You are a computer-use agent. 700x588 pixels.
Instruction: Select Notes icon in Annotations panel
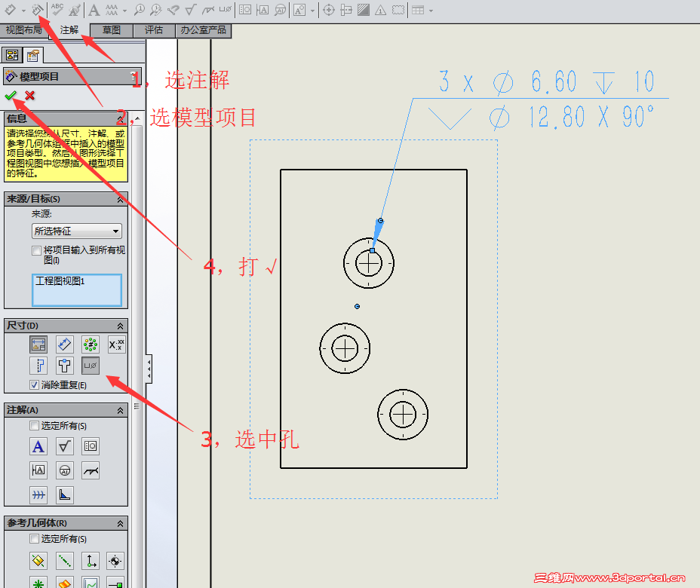tap(38, 446)
